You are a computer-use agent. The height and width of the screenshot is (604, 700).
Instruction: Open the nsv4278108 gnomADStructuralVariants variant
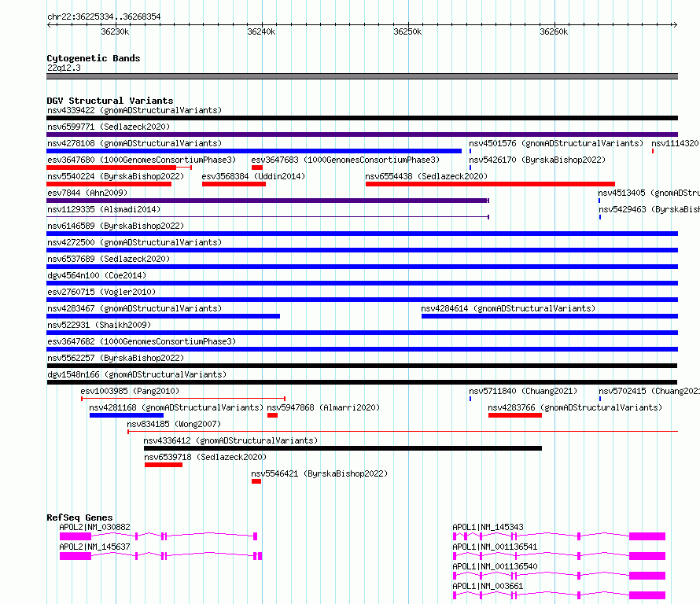134,143
